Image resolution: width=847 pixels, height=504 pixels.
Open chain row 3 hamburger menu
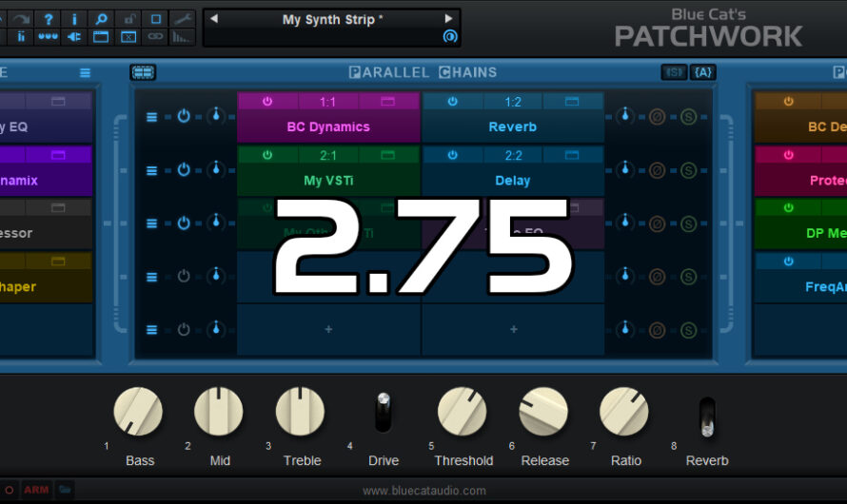(151, 223)
